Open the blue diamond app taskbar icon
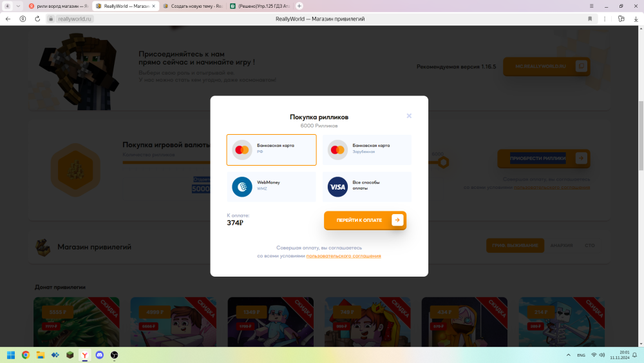Image resolution: width=644 pixels, height=363 pixels. [x=55, y=355]
